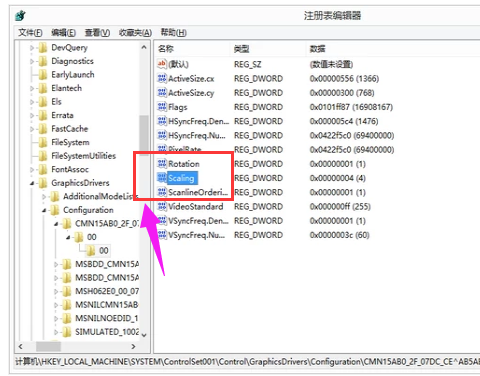This screenshot has height=376, width=480.
Task: Click the FontAssoc folder icon
Action: 43,170
